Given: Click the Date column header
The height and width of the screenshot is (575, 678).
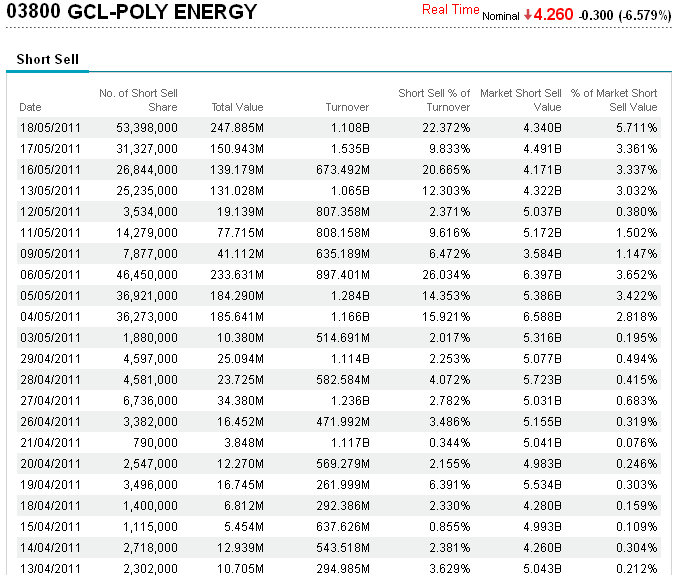Looking at the screenshot, I should [x=30, y=107].
